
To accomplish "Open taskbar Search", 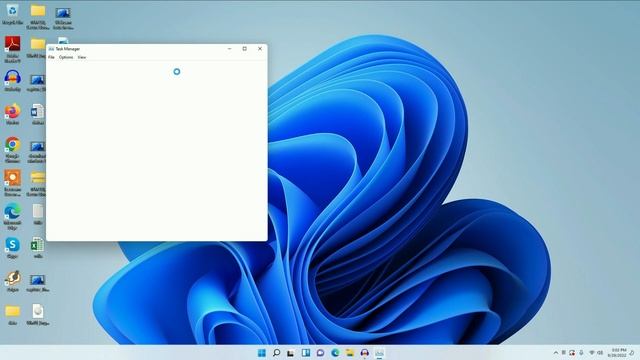I will [276, 353].
